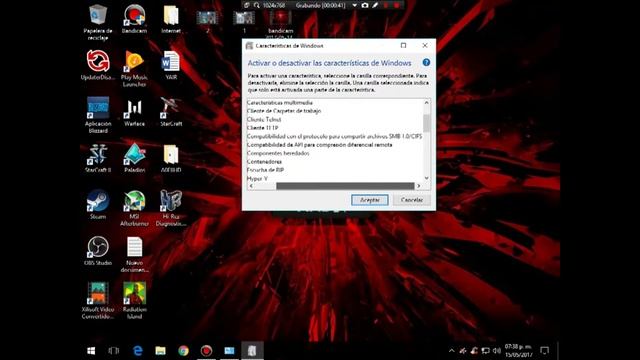
Task: Select the YAIR Word document icon
Action: (171, 65)
